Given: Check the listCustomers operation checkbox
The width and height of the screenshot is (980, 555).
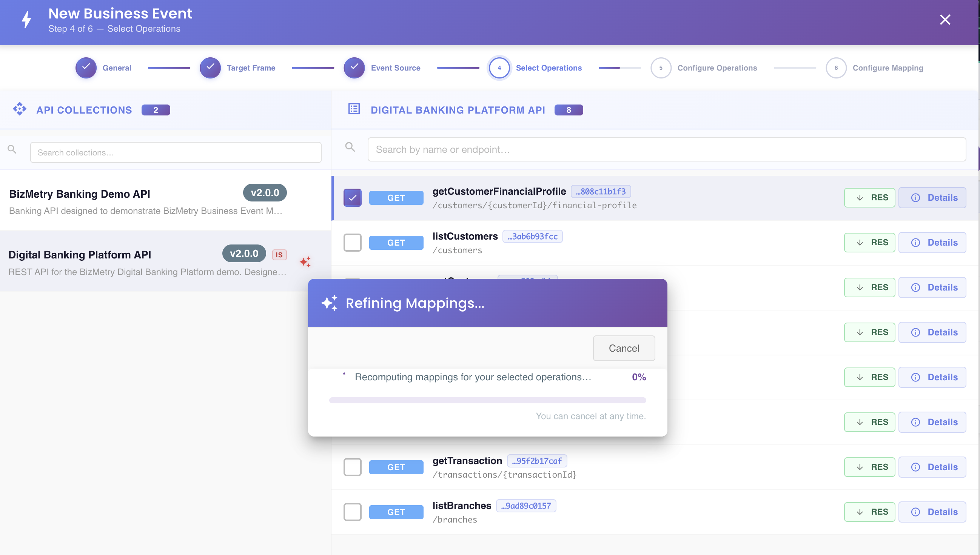Looking at the screenshot, I should pos(352,243).
